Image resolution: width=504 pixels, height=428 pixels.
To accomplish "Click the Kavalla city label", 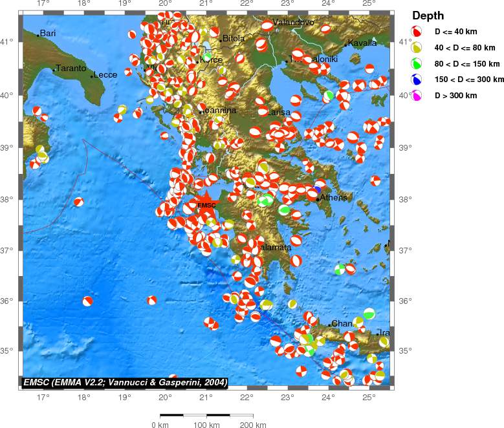I will click(362, 43).
